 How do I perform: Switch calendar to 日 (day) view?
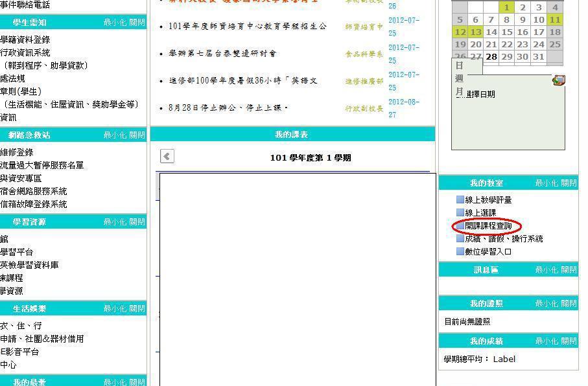460,65
